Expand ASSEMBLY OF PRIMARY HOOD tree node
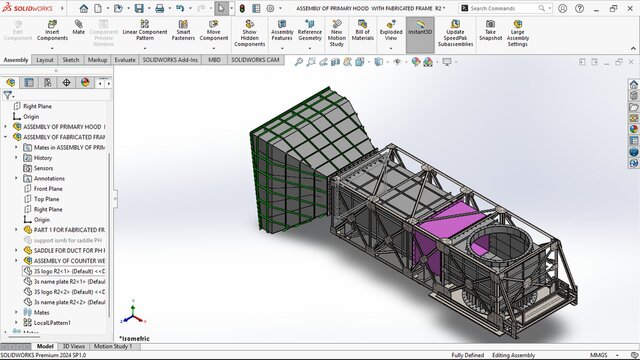The height and width of the screenshot is (360, 640). [6, 127]
